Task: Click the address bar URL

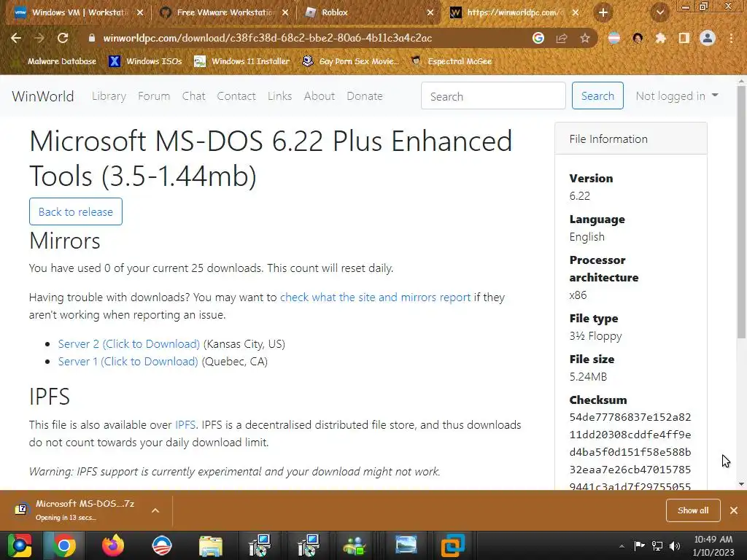Action: click(x=267, y=38)
